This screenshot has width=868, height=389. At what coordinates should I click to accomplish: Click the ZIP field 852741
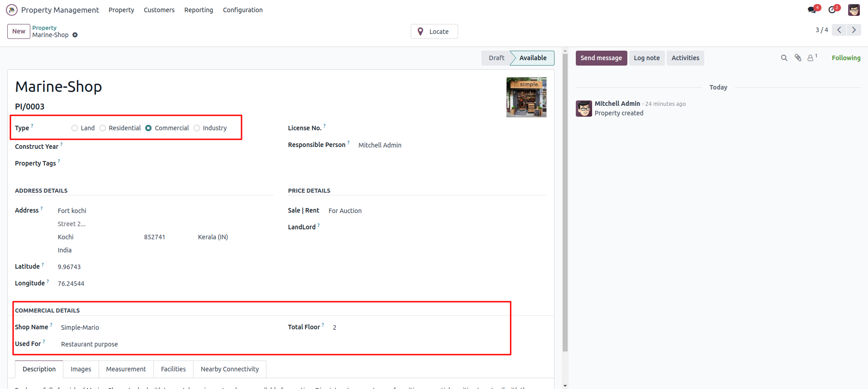pos(155,237)
